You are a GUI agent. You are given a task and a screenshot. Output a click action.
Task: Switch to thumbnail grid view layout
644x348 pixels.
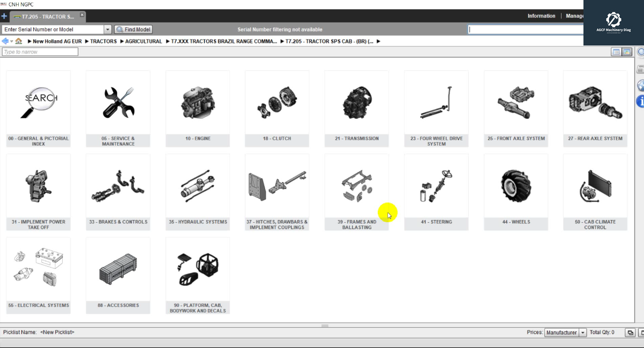[x=626, y=51]
